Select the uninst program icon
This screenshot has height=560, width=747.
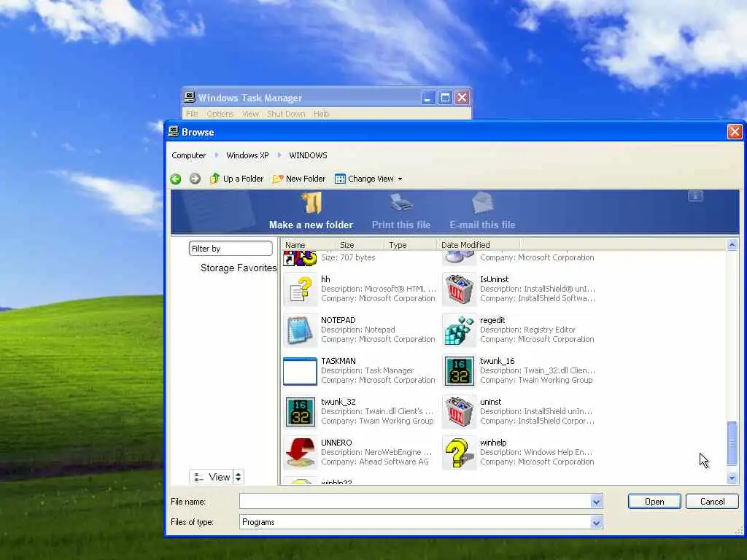click(459, 412)
